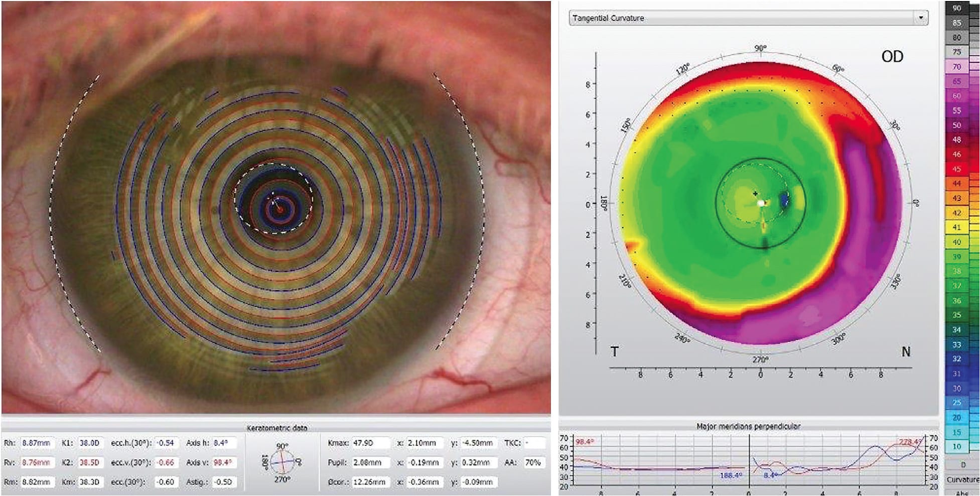Click the black cross marker on topography map
This screenshot has width=980, height=496.
point(755,193)
